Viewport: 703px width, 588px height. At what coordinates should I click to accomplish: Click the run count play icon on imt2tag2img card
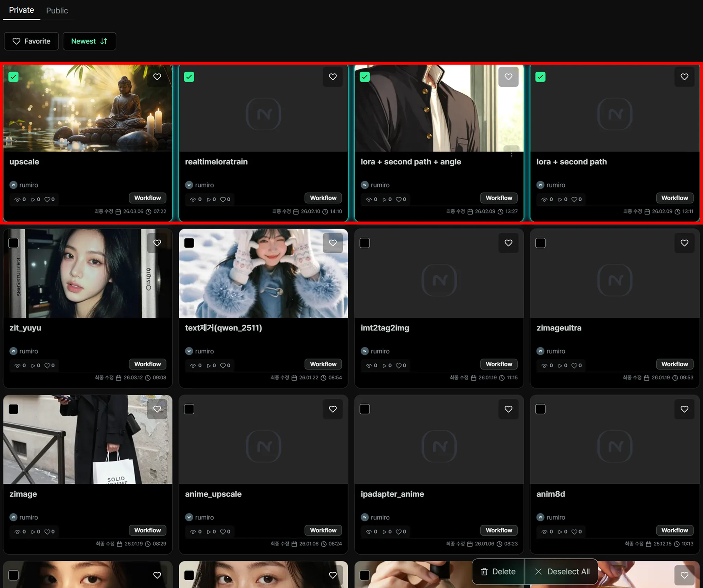click(x=384, y=366)
